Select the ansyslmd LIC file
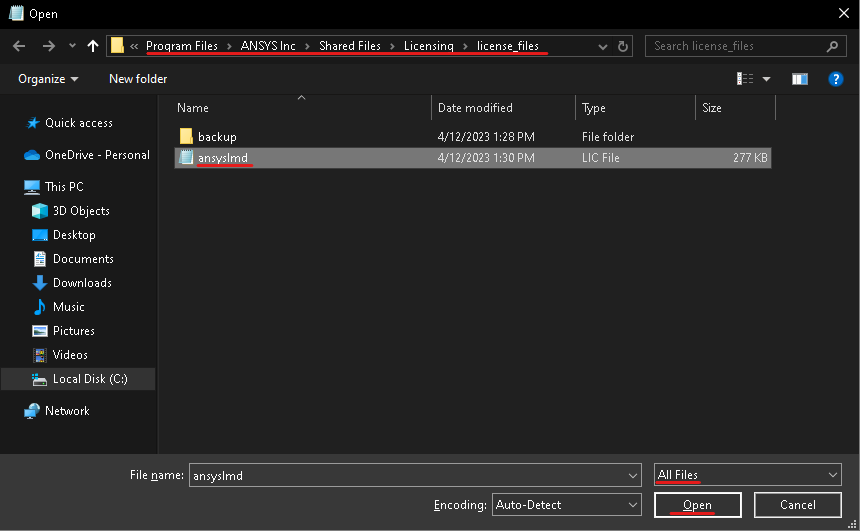860x532 pixels. pos(223,158)
